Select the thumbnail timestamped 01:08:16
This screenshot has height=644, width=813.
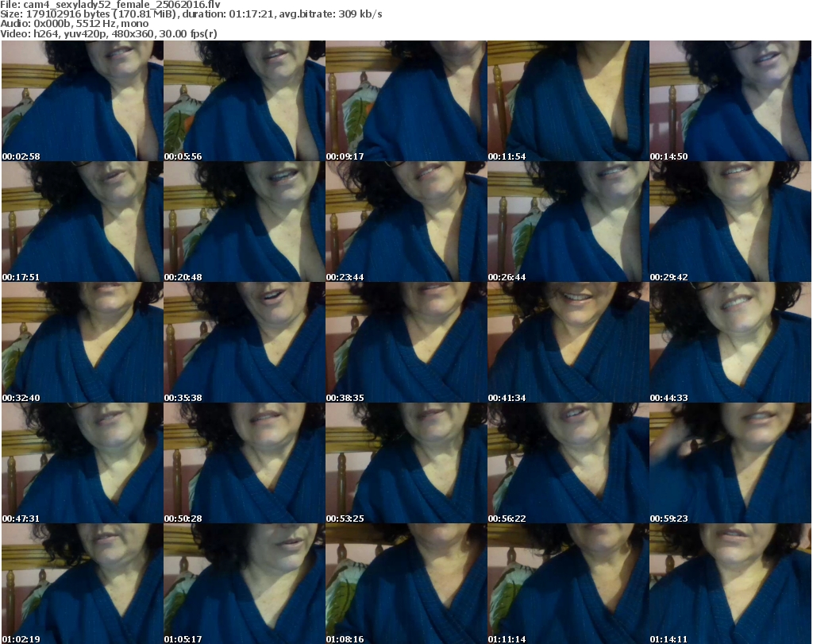pyautogui.click(x=406, y=584)
